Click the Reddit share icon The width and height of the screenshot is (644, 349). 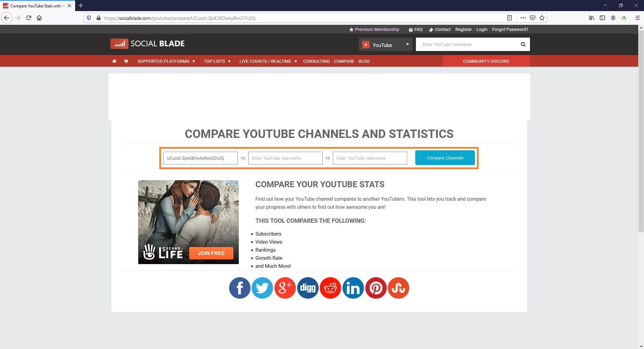pyautogui.click(x=330, y=288)
